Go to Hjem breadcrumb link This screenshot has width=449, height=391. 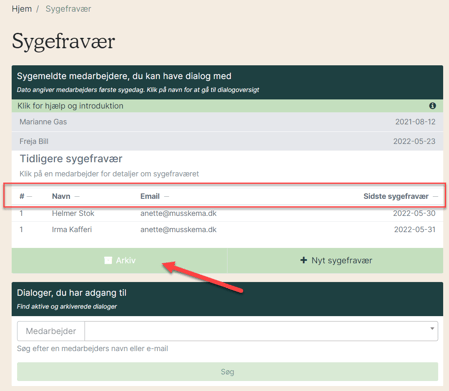coord(22,9)
